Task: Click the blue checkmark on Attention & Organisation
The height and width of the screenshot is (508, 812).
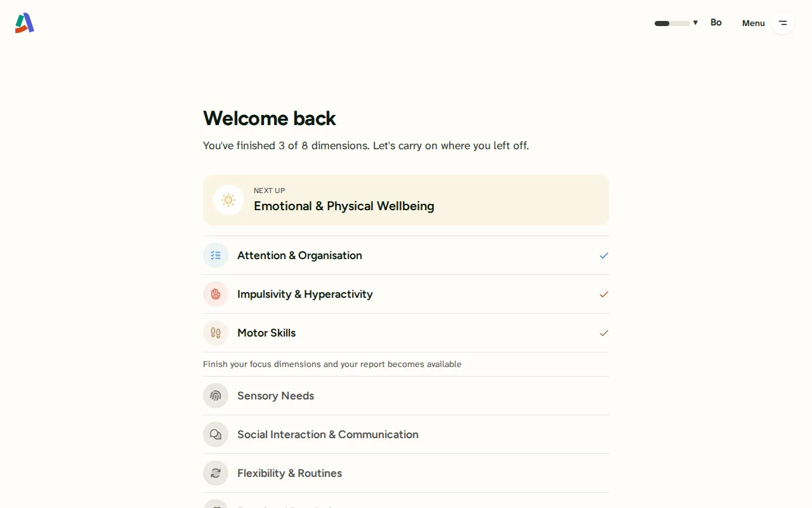Action: pyautogui.click(x=604, y=255)
